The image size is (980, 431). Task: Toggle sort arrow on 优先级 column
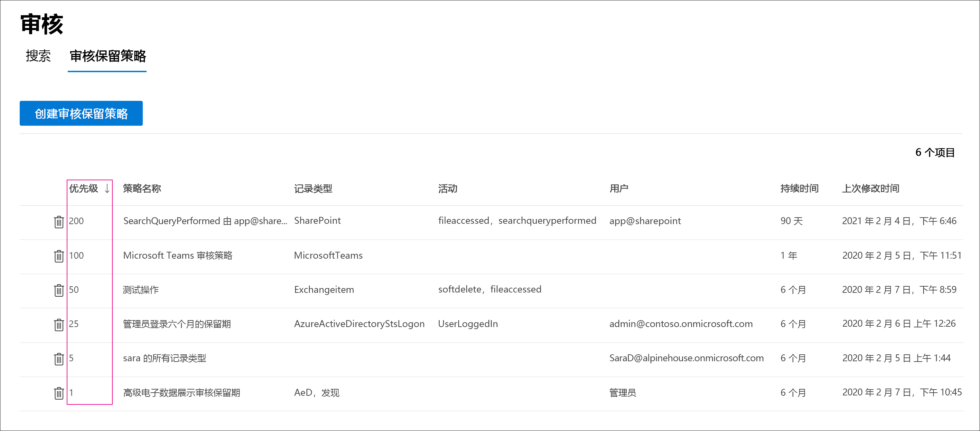[x=107, y=188]
